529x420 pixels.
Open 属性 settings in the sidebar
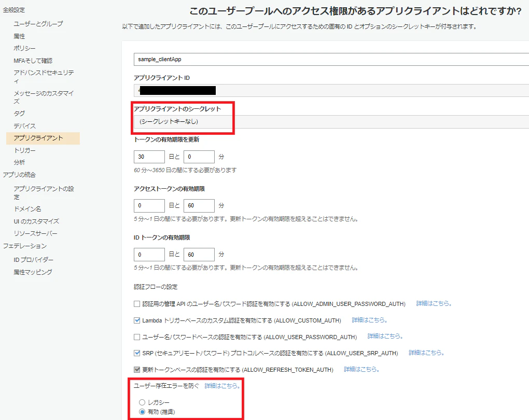(19, 36)
